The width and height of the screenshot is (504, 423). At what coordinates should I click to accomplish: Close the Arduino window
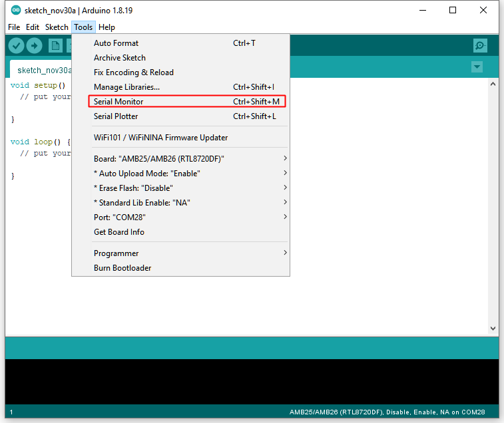483,10
